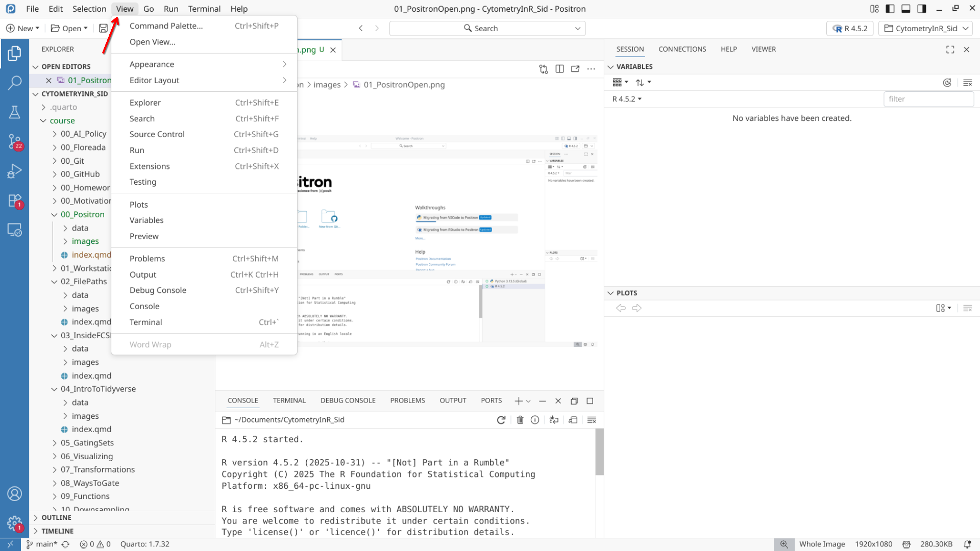This screenshot has height=551, width=980.
Task: Toggle the secondary side bar layout icon
Action: (922, 9)
